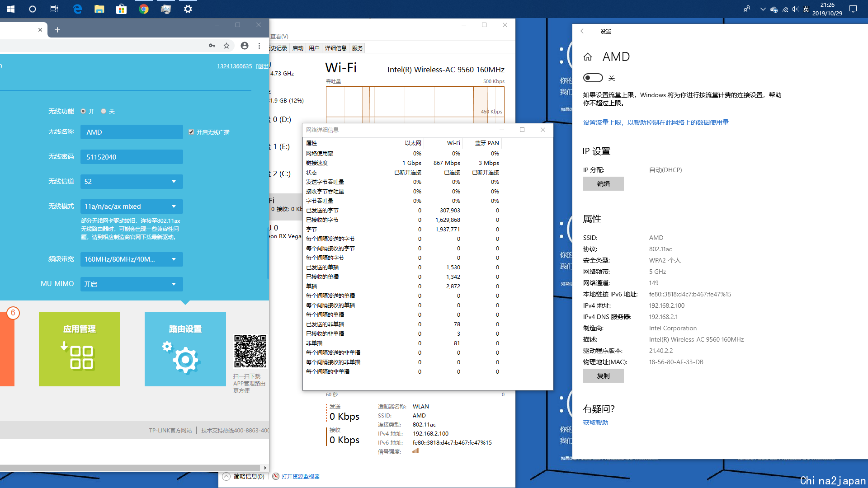Click the 属性 column header
This screenshot has width=868, height=488.
[344, 143]
